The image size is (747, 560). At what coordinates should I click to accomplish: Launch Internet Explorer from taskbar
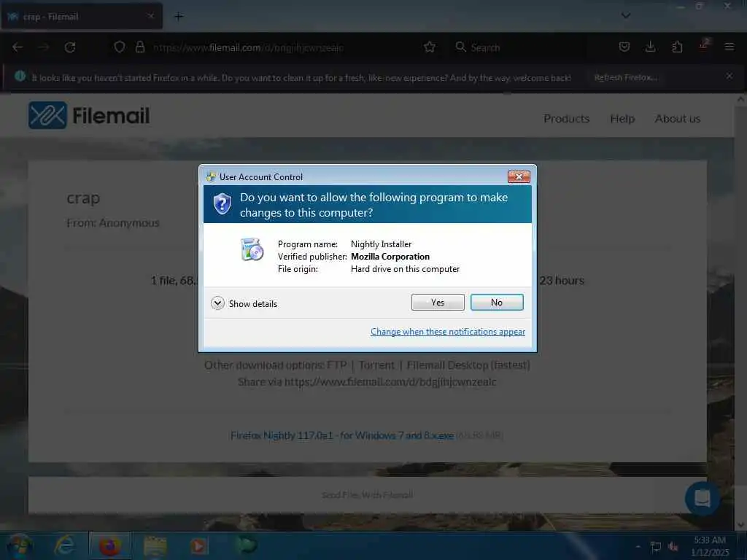[x=64, y=545]
